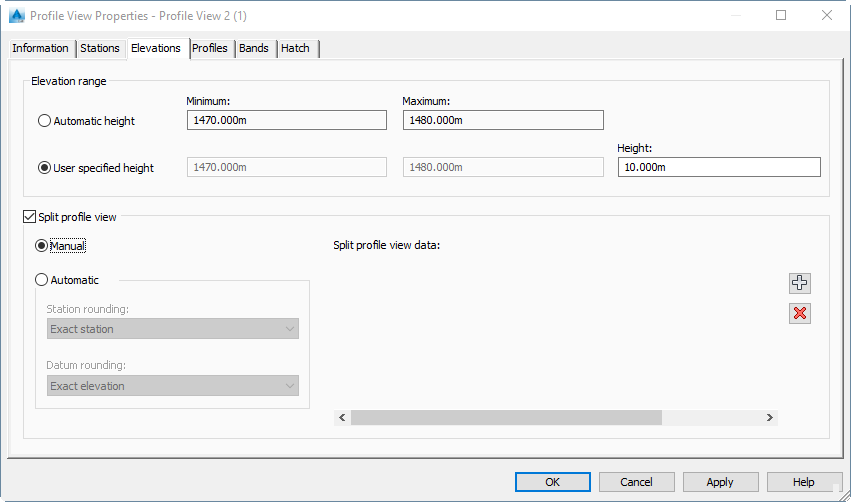This screenshot has height=502, width=851.
Task: Click the 'Datum rounding:' label
Action: point(86,365)
